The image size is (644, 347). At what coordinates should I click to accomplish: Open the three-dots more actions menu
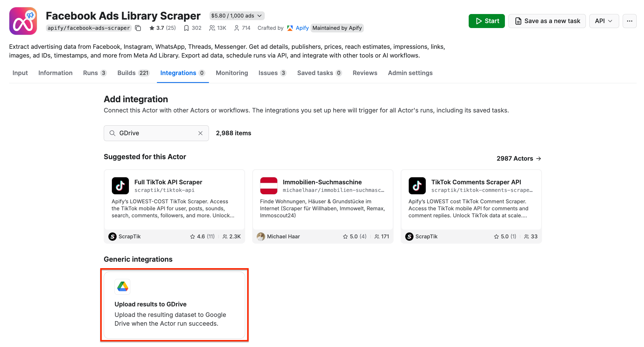629,21
